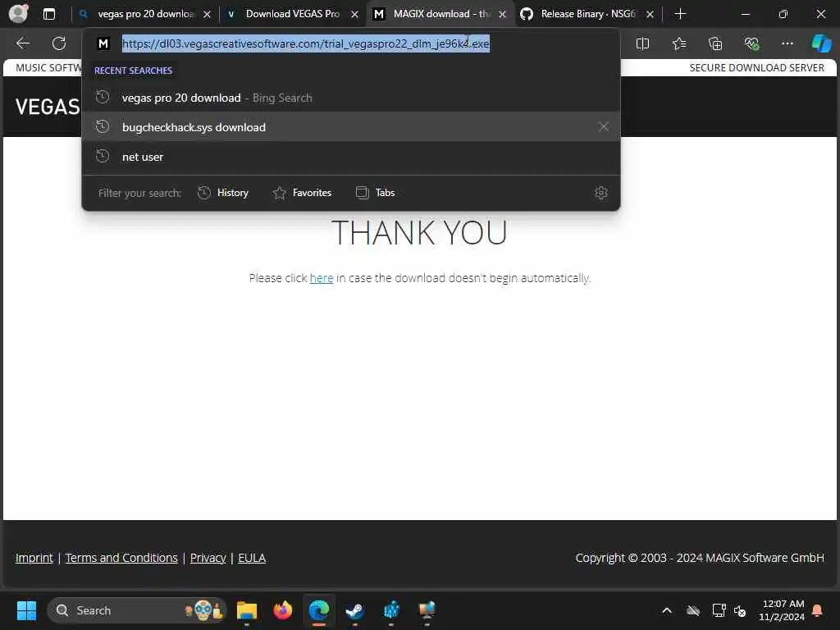Open the notifications bell
This screenshot has height=630, width=840.
(x=818, y=610)
